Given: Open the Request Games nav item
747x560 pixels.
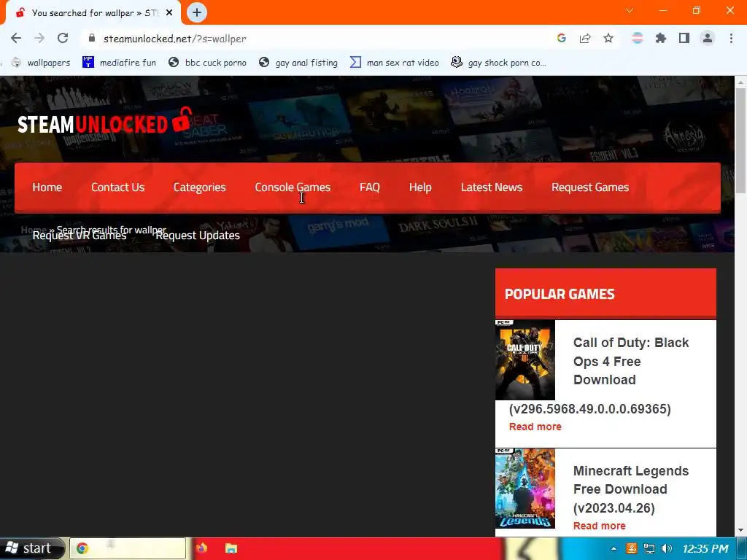Looking at the screenshot, I should (590, 187).
